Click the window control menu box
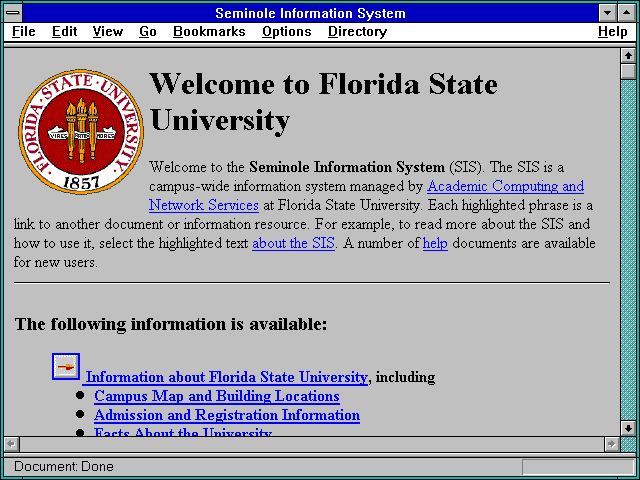 [13, 13]
